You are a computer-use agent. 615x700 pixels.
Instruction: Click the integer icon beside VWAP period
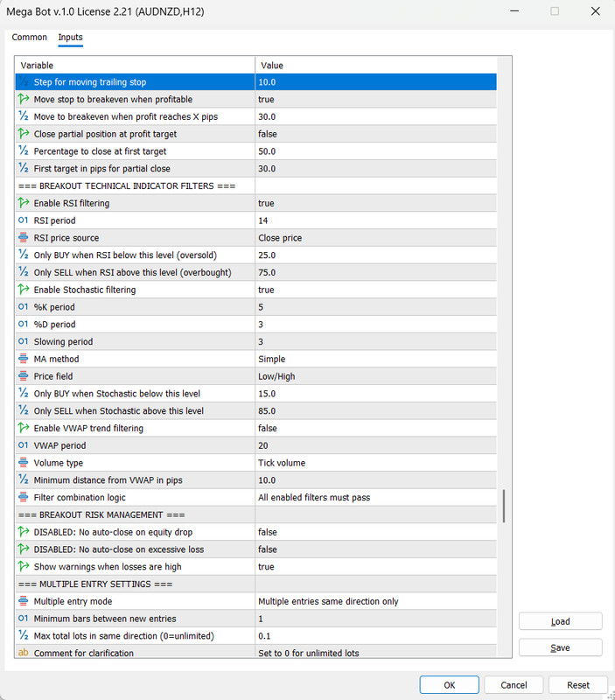pos(24,445)
